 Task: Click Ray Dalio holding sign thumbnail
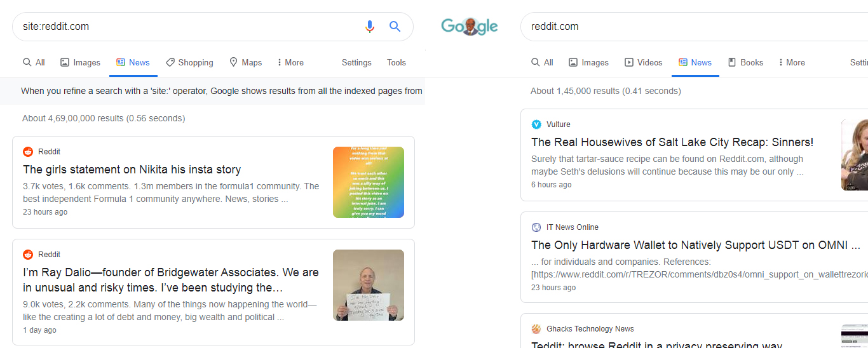pos(369,285)
